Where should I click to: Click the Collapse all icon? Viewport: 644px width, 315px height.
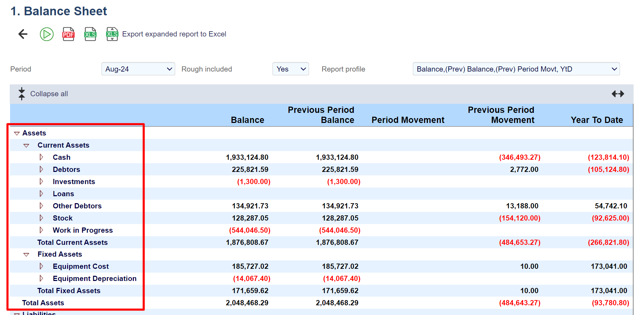pos(22,94)
